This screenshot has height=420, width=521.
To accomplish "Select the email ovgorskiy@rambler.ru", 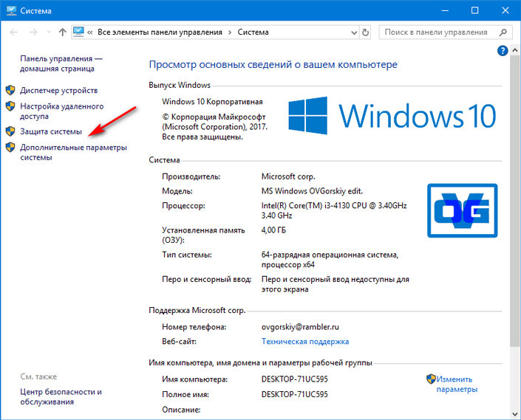I will [300, 327].
